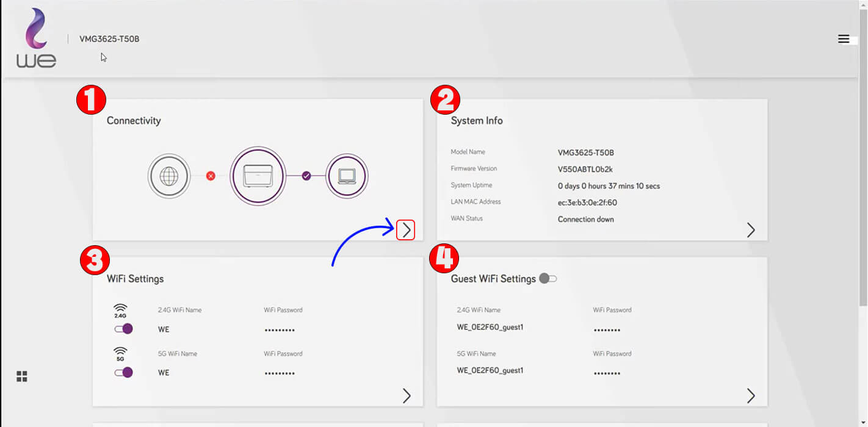Expand the Guest WiFi Settings card arrow
This screenshot has width=868, height=427.
pos(751,395)
